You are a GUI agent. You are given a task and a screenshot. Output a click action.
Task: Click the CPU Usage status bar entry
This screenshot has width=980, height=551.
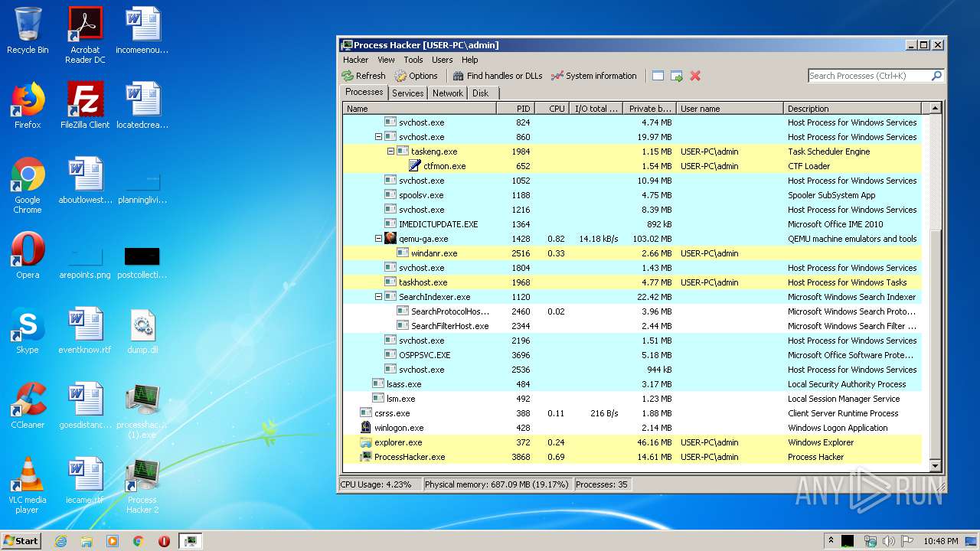tap(380, 484)
